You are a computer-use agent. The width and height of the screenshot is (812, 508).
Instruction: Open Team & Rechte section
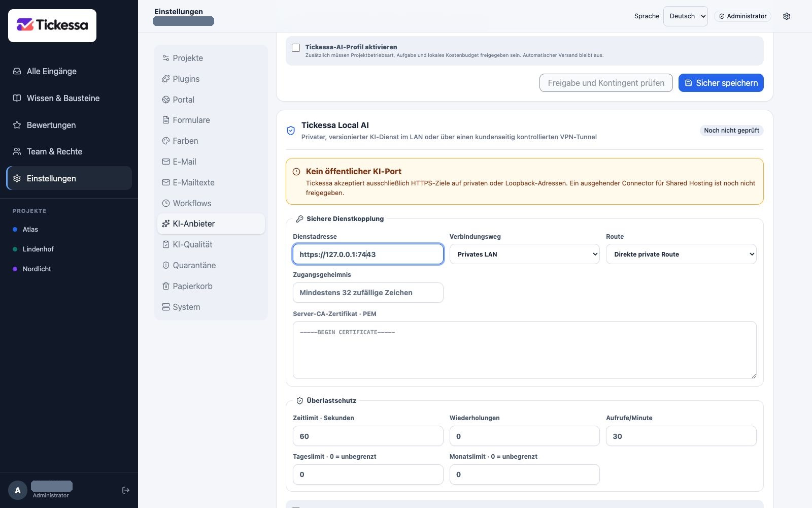click(x=69, y=151)
